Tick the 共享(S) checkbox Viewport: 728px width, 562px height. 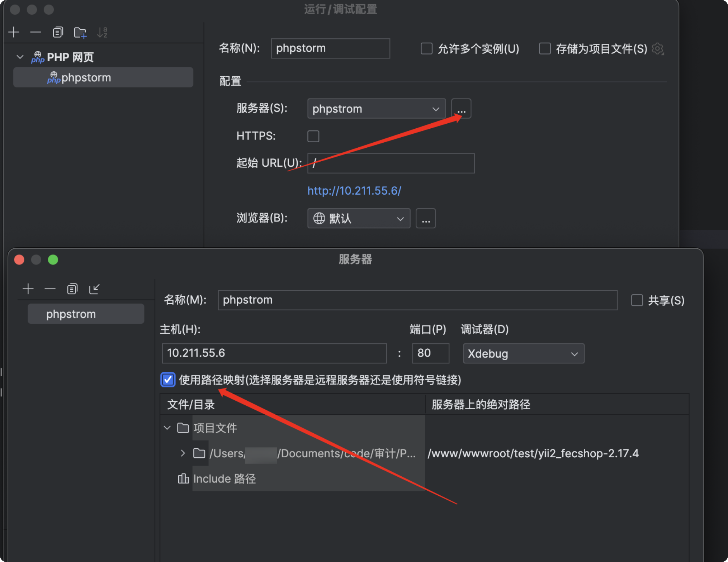[637, 300]
